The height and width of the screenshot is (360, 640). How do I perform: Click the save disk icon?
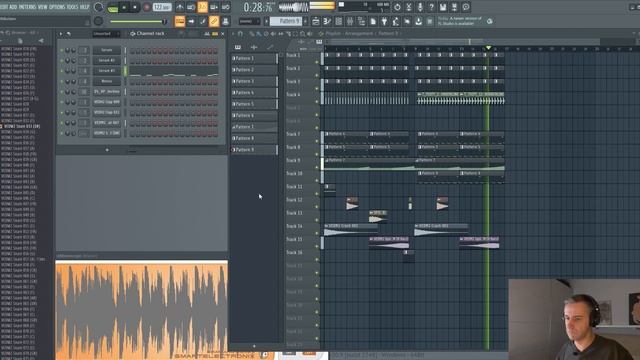(x=443, y=7)
